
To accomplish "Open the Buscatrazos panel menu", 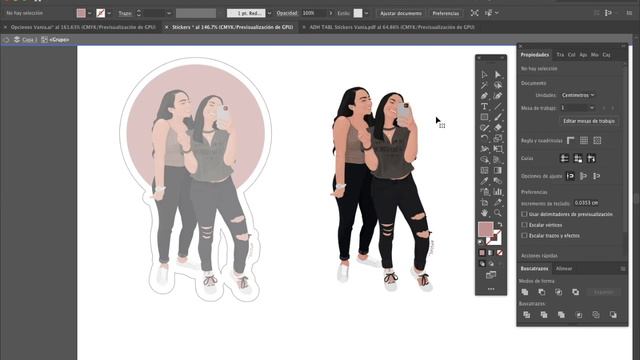I will [623, 269].
